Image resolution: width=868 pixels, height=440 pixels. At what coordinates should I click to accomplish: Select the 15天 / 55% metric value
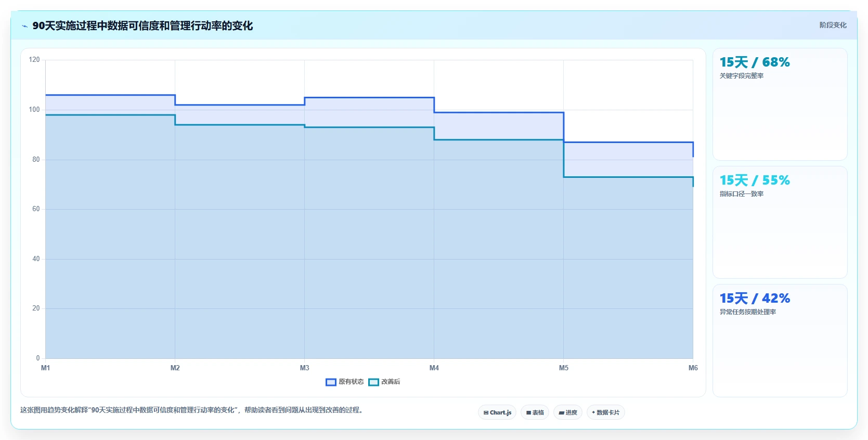(x=755, y=180)
